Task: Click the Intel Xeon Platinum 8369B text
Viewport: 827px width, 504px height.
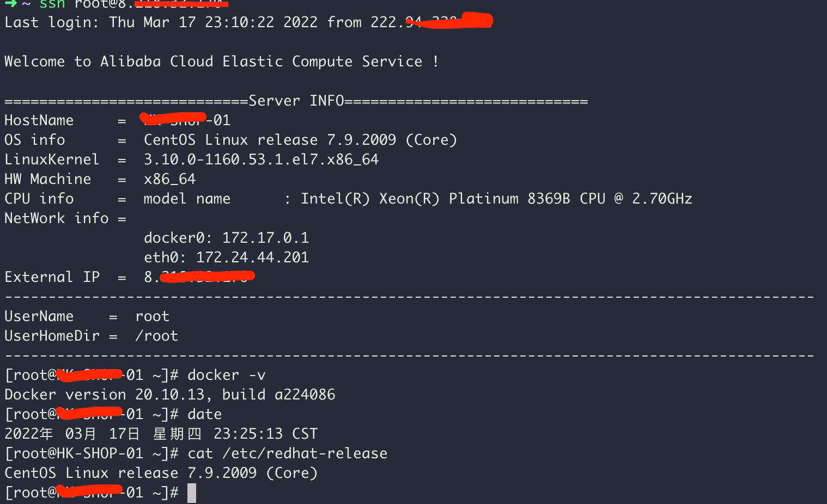Action: 474,199
